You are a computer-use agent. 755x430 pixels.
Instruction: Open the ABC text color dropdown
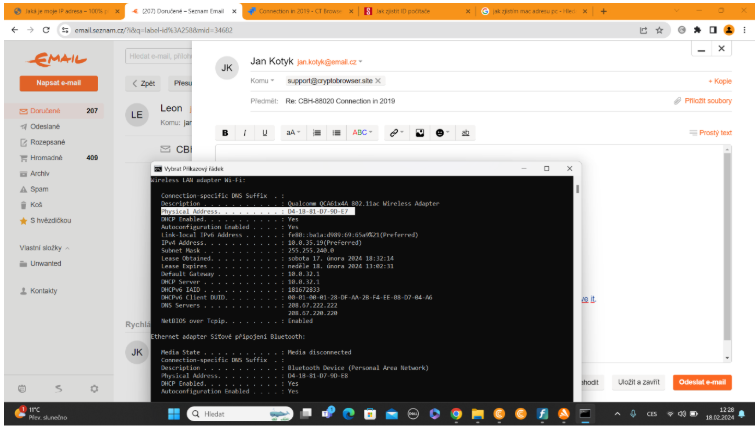tap(362, 133)
